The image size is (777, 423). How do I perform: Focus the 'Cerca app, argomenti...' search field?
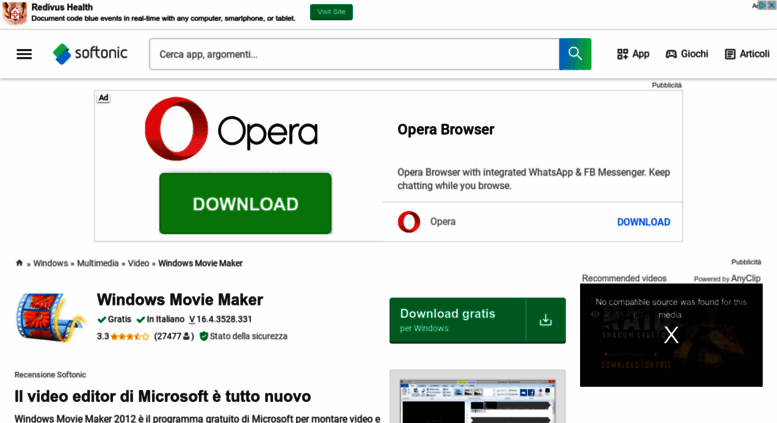click(354, 54)
